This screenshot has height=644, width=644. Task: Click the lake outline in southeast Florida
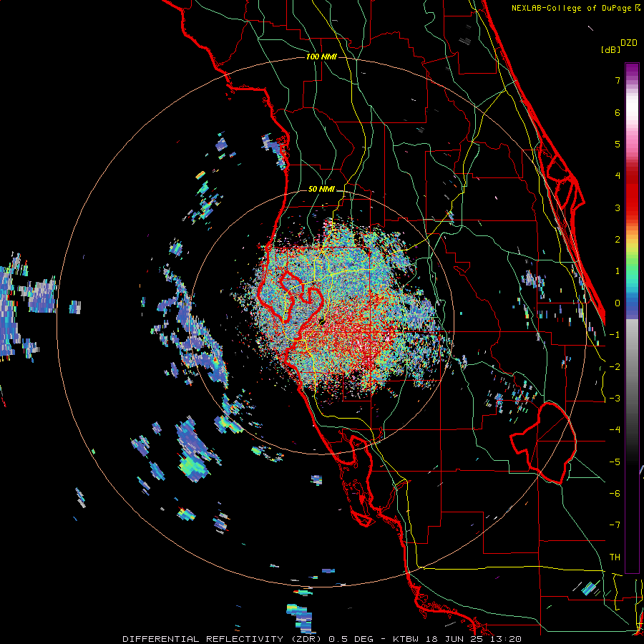(543, 443)
